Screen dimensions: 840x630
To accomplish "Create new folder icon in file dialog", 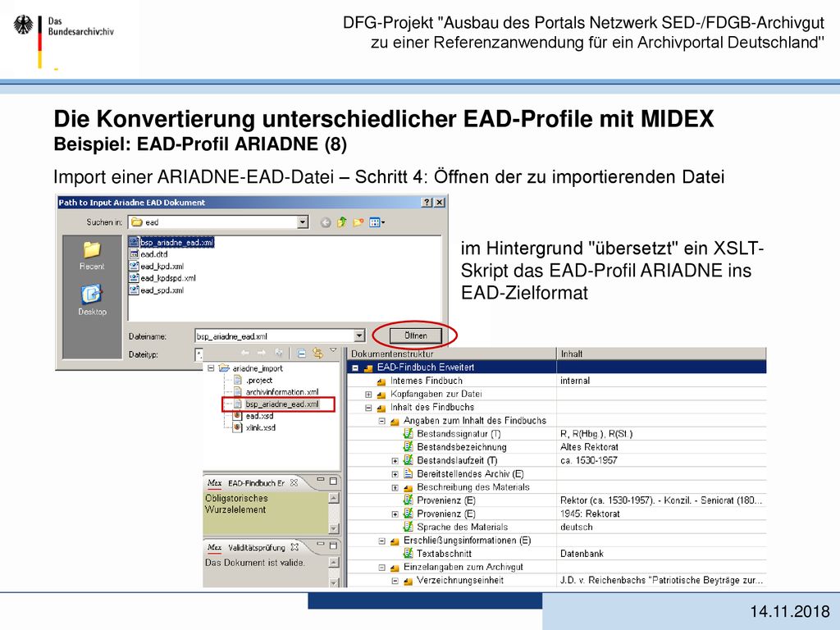I will tap(358, 222).
